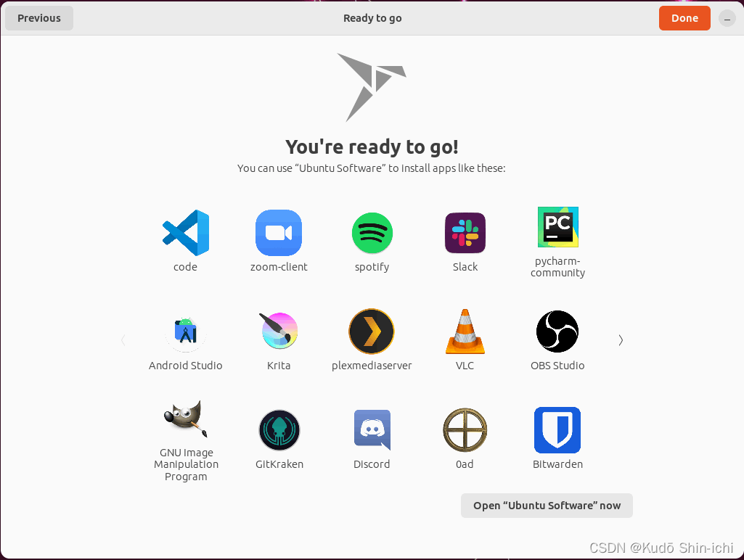This screenshot has height=560, width=744.
Task: Click the "Android Studio" label
Action: [x=186, y=366]
